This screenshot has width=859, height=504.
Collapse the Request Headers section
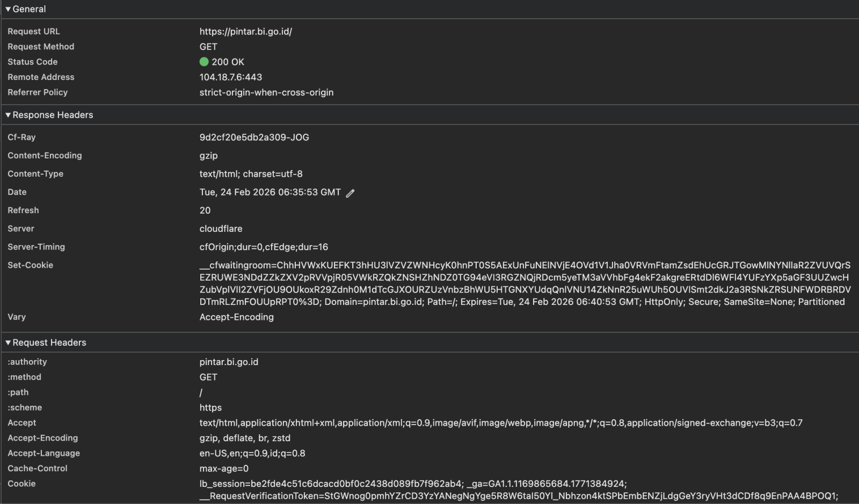point(8,342)
